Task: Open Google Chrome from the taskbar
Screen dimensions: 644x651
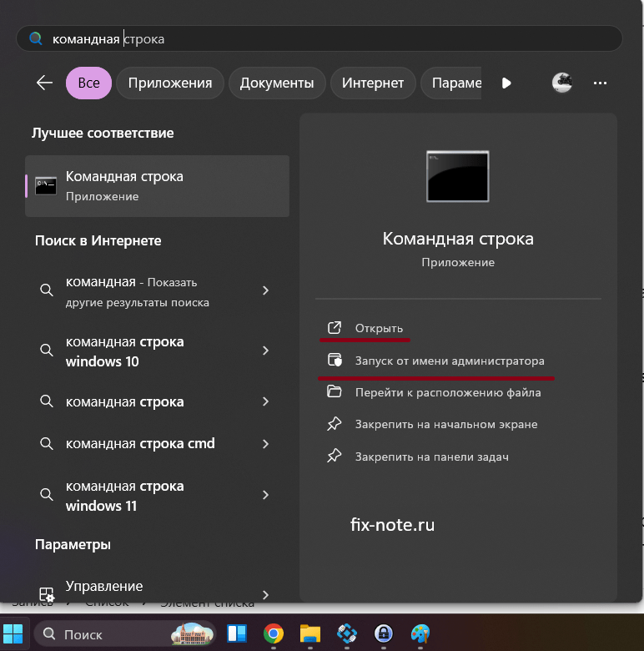Action: coord(274,634)
